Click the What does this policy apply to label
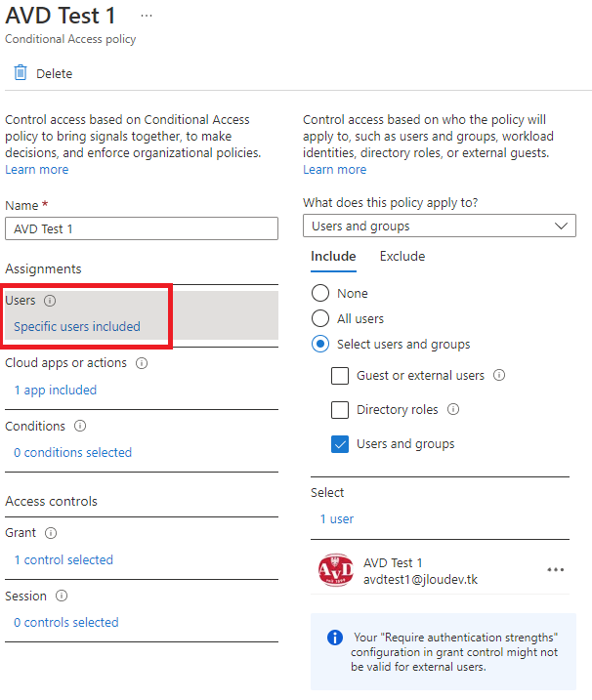Viewport: 592px width, 700px height. [391, 203]
